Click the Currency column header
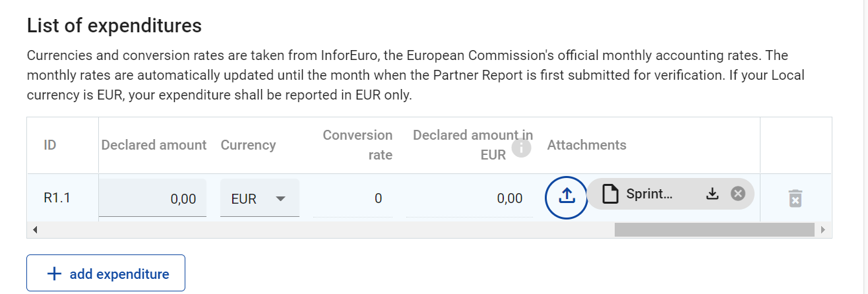The height and width of the screenshot is (294, 868). (248, 145)
